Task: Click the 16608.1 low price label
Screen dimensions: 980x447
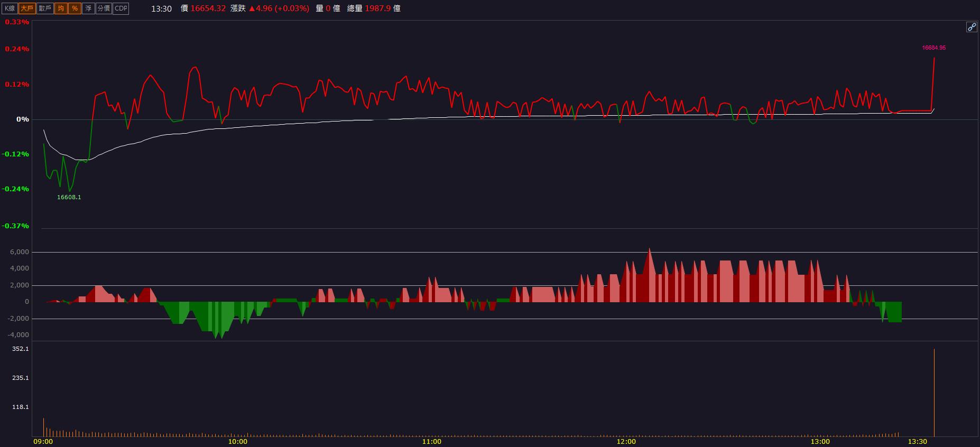Action: coord(69,197)
